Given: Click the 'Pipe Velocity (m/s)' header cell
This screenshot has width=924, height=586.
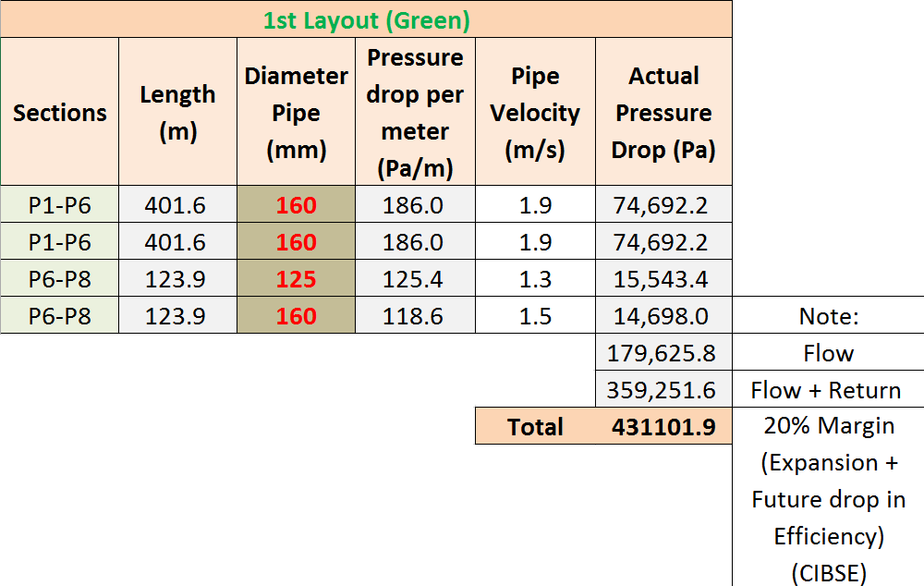Looking at the screenshot, I should 535,113.
